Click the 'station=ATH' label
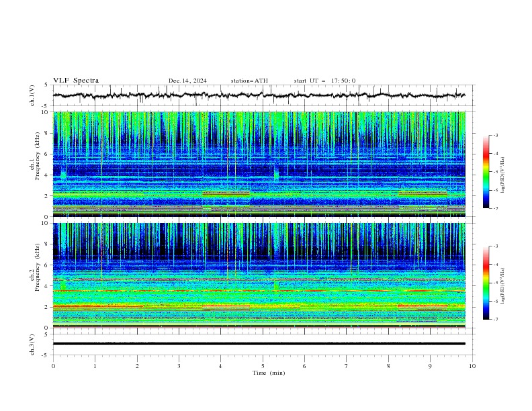Screen dimensions: 532x411 pos(249,81)
